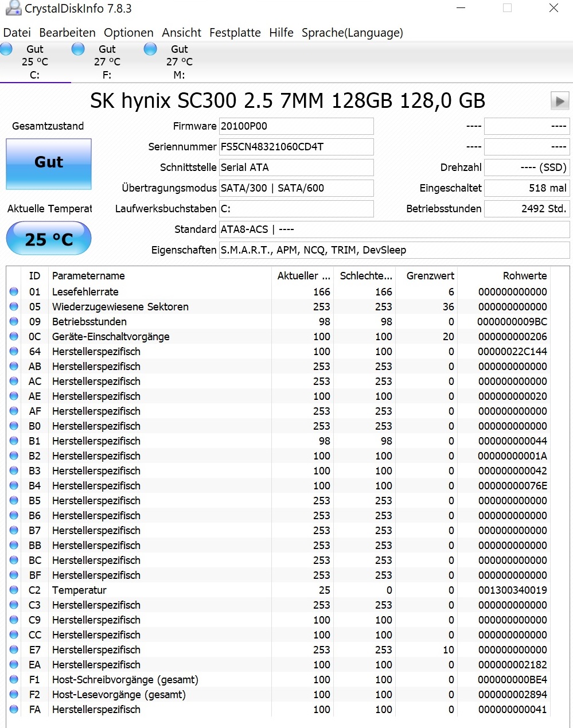
Task: Open the Festplatte menu
Action: 235,33
